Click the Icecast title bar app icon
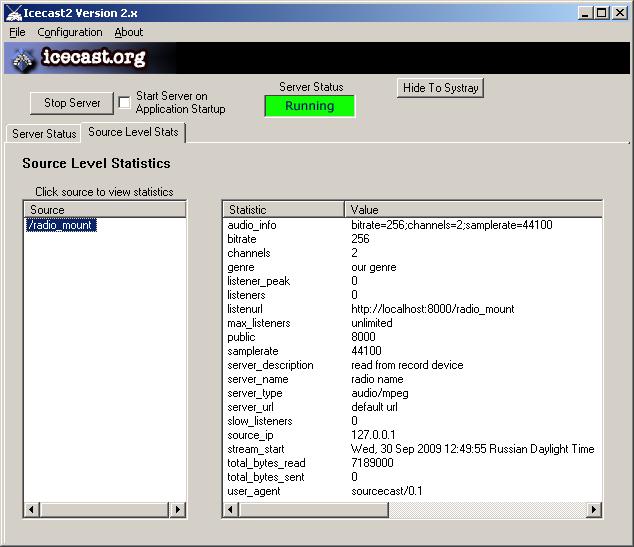The width and height of the screenshot is (634, 547). point(13,13)
